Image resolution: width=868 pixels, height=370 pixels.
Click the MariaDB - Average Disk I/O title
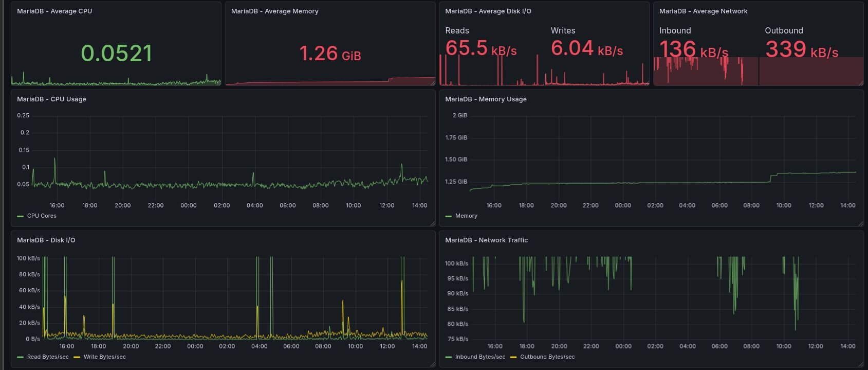pyautogui.click(x=488, y=11)
